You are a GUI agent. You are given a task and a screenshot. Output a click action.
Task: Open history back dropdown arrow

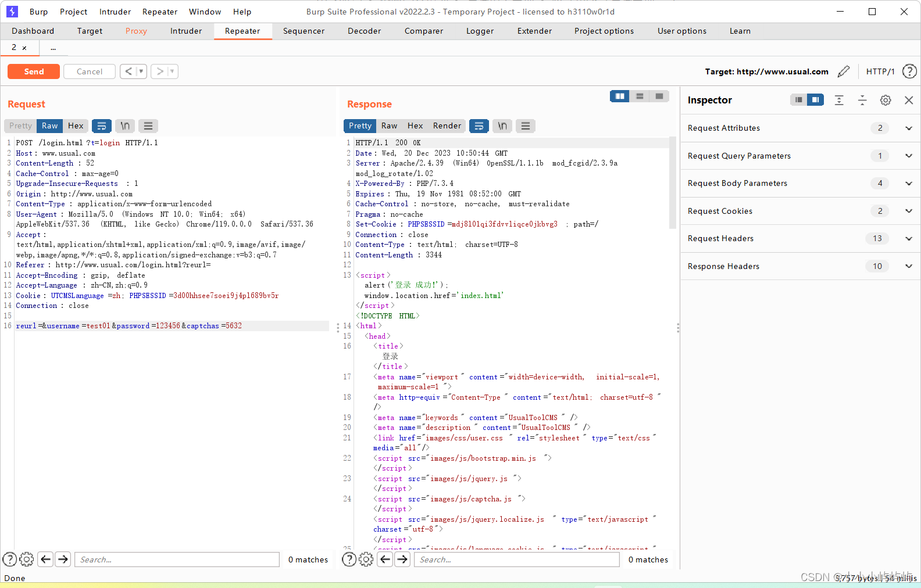pos(141,71)
